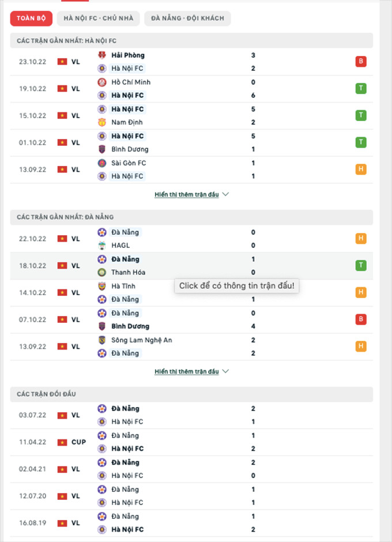
Task: Click the HAGL team logo
Action: [x=102, y=246]
